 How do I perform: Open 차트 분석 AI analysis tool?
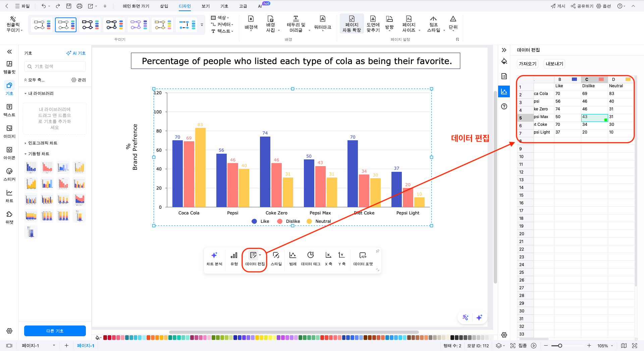coord(214,258)
